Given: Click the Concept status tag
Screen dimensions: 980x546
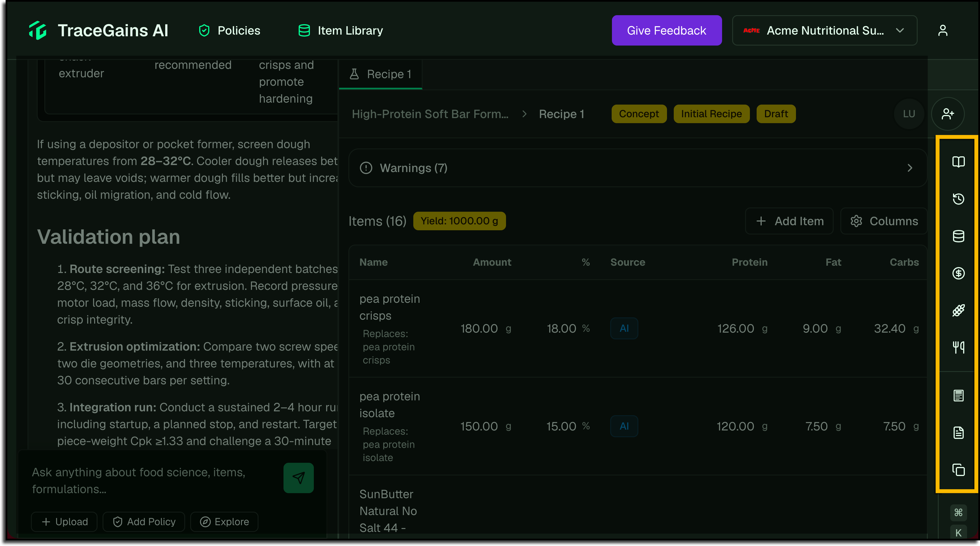Looking at the screenshot, I should [639, 114].
